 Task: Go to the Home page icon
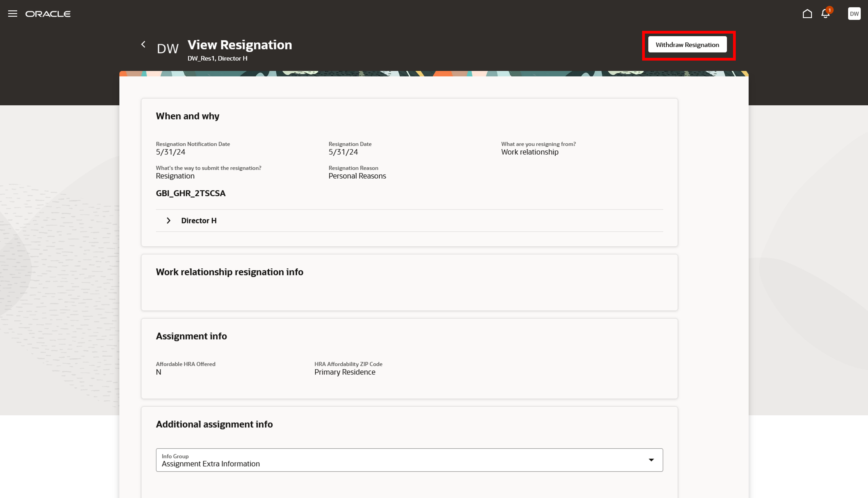pos(807,14)
